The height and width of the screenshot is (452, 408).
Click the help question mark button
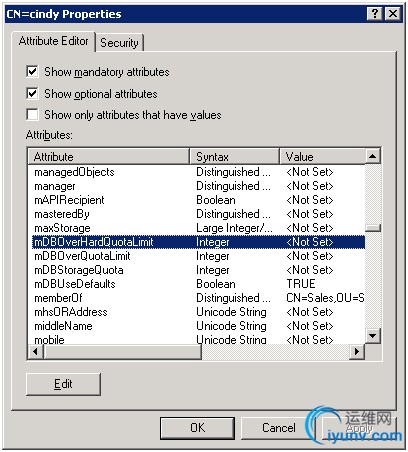point(375,14)
